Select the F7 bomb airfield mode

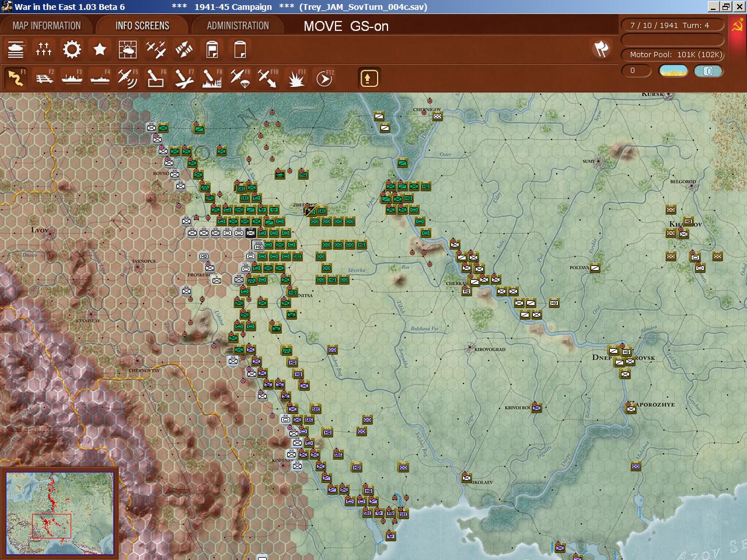184,78
